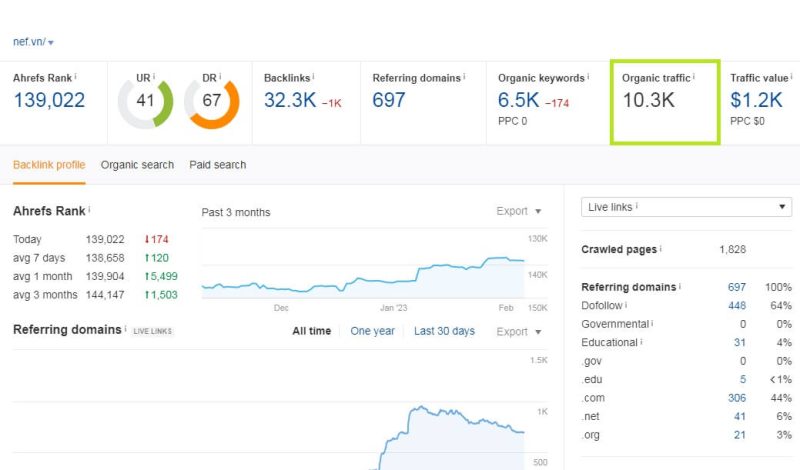Click the Live links info icon

point(637,206)
